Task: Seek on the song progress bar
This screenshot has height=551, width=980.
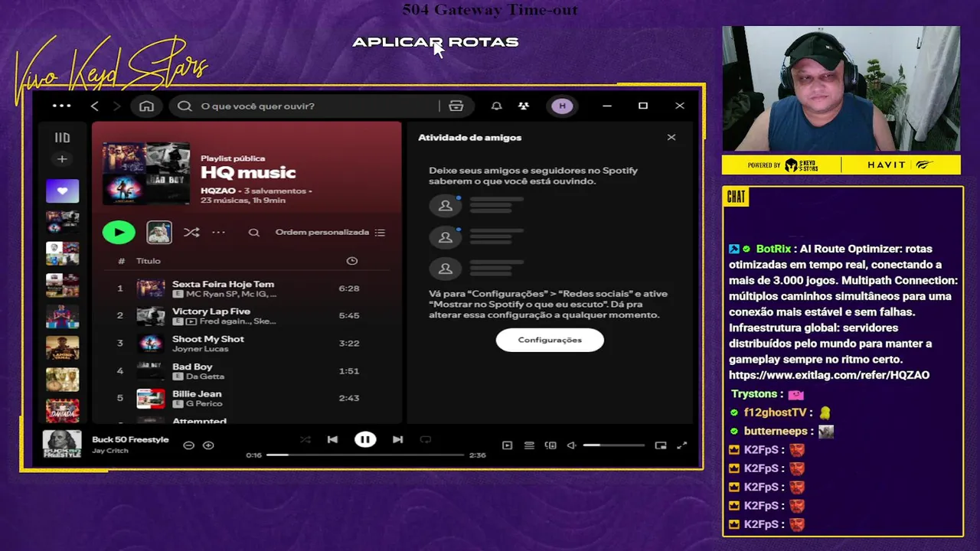Action: (x=366, y=455)
